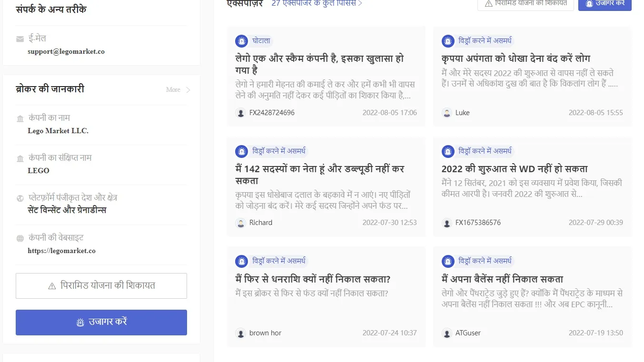Click the short name value LEGO
This screenshot has height=362, width=644.
39,171
